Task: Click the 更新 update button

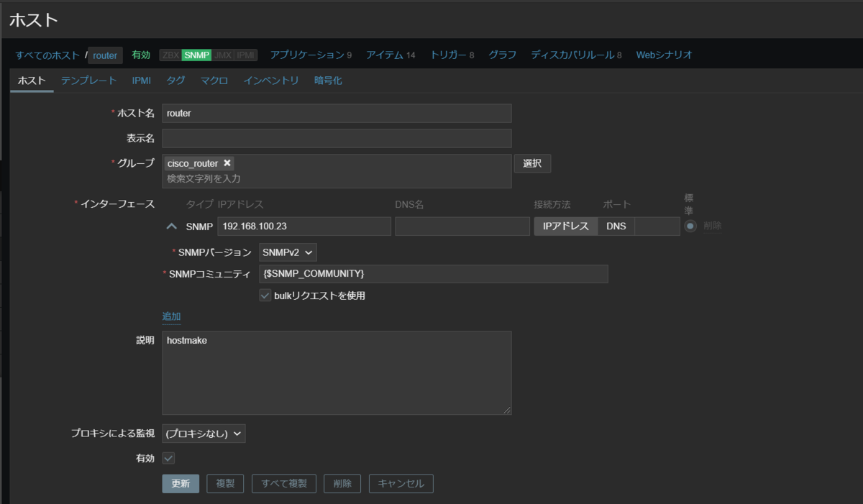Action: tap(181, 483)
